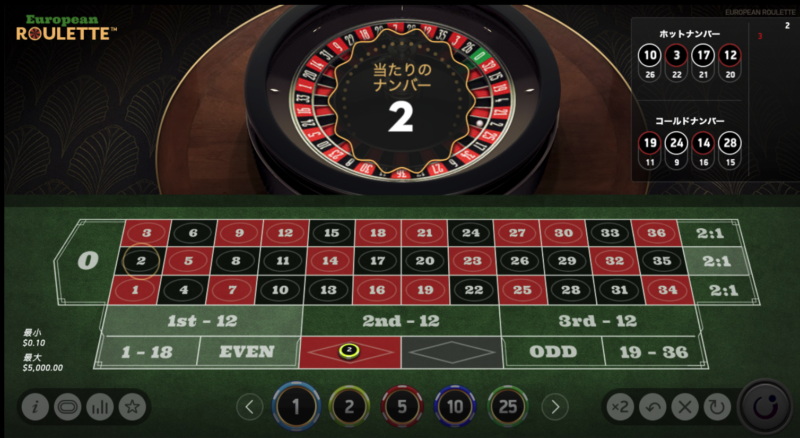Select the 25 value chip

[508, 407]
